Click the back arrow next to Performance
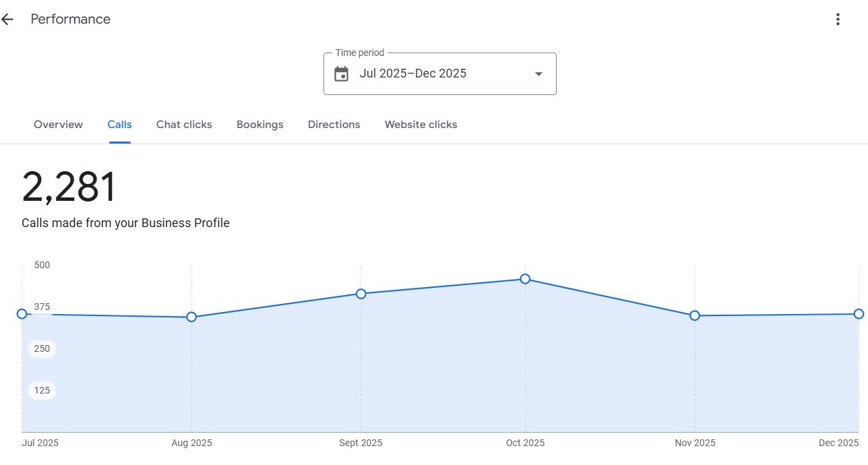Image resolution: width=868 pixels, height=465 pixels. coord(7,20)
